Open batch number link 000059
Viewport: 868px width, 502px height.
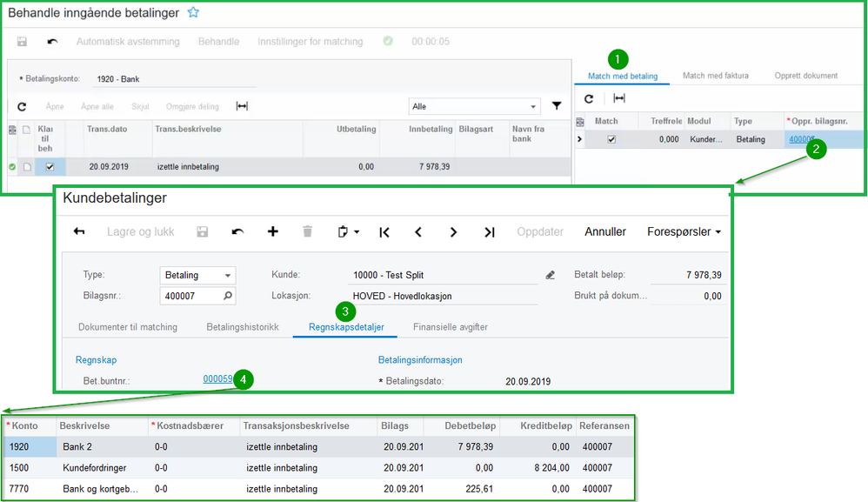click(217, 378)
